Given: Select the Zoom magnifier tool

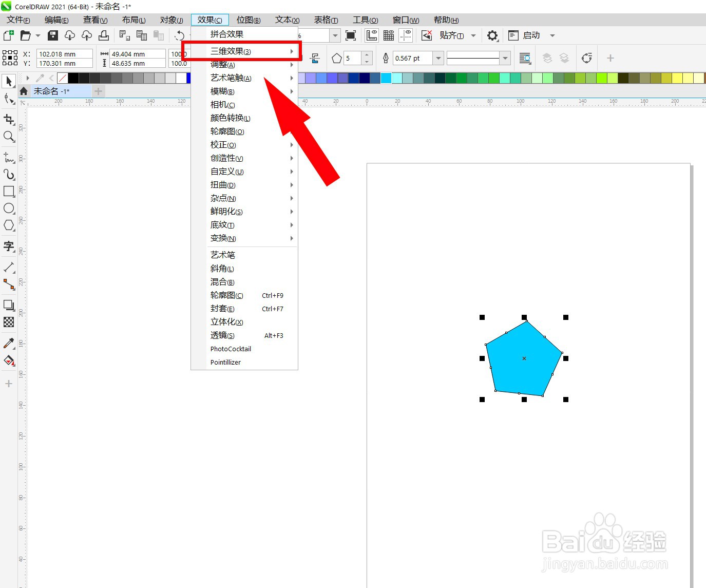Looking at the screenshot, I should (x=9, y=136).
